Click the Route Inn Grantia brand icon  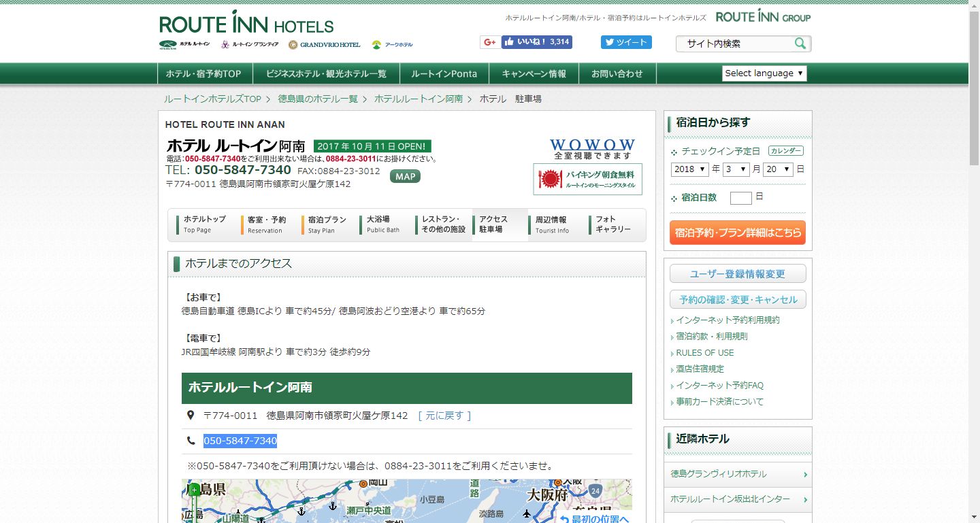pos(248,45)
